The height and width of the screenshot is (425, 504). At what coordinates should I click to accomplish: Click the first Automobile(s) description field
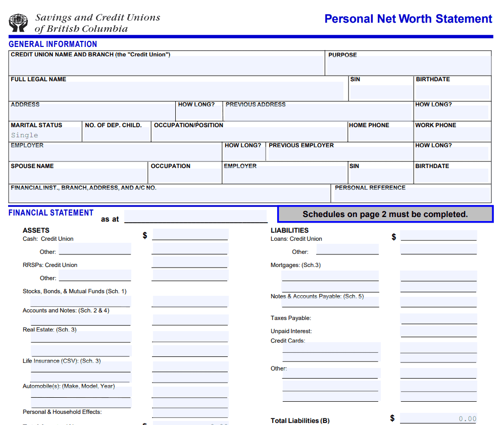[x=81, y=392]
